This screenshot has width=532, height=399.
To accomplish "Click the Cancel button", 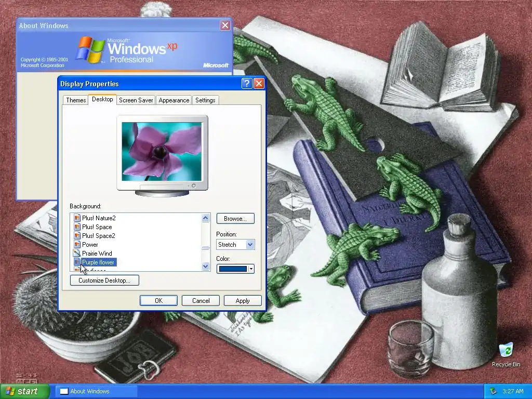I will pyautogui.click(x=201, y=301).
